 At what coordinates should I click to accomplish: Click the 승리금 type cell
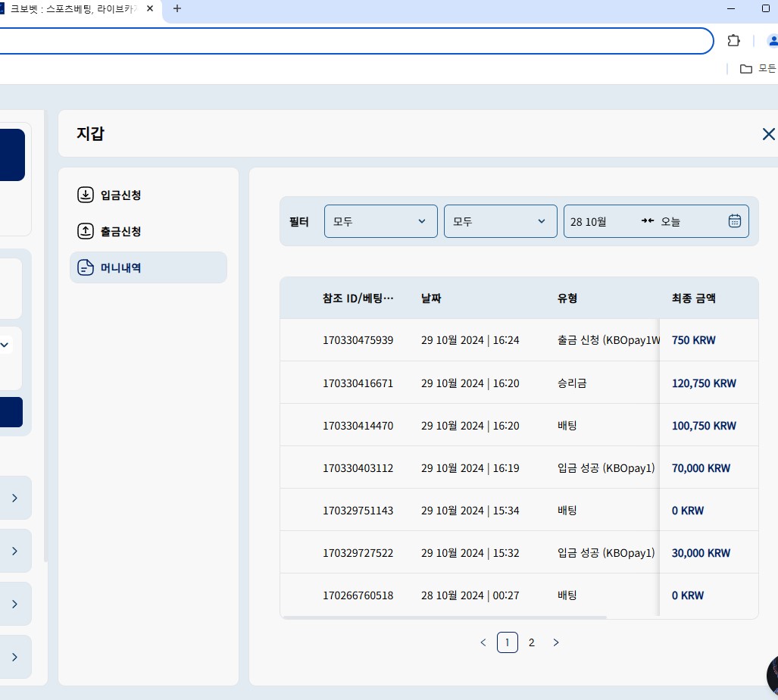pos(572,383)
